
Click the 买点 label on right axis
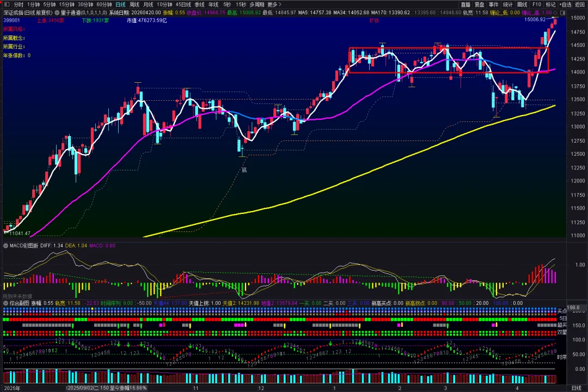[562, 311]
